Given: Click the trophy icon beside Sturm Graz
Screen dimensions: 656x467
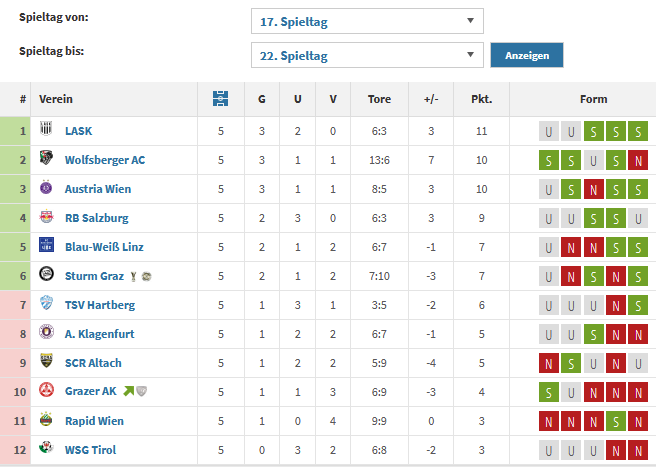Looking at the screenshot, I should click(133, 277).
